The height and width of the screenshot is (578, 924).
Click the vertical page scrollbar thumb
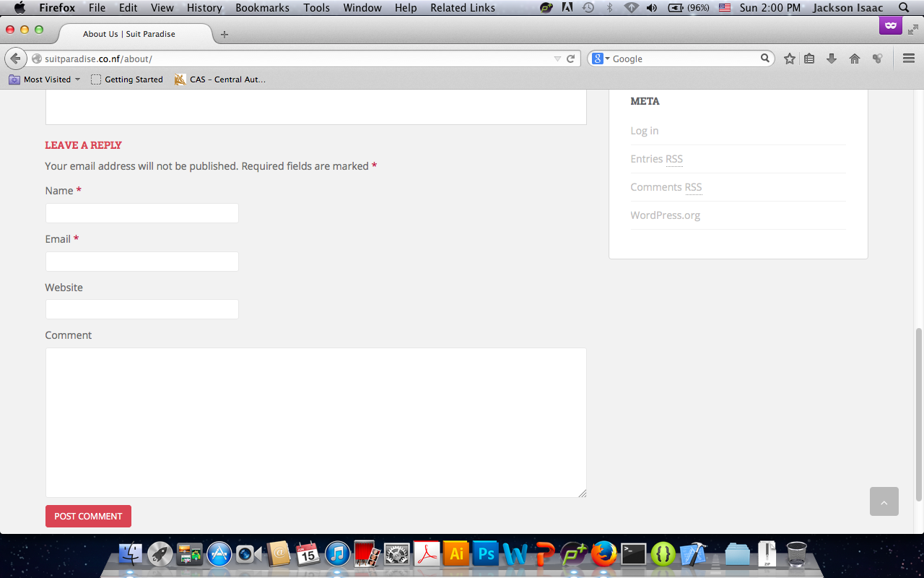click(918, 413)
